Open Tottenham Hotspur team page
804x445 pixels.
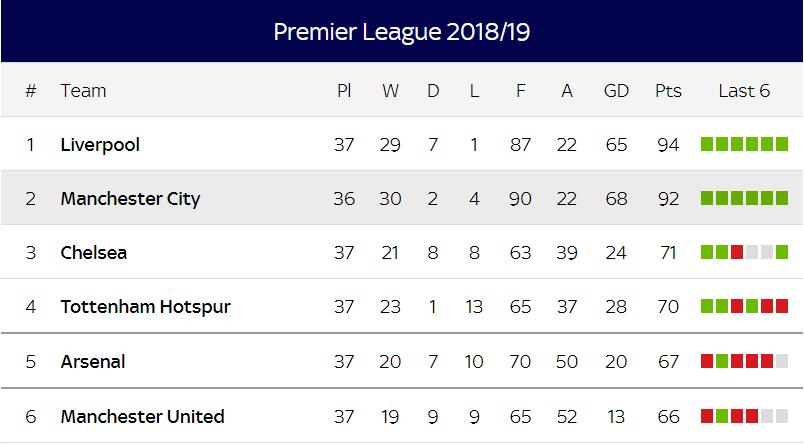click(146, 307)
